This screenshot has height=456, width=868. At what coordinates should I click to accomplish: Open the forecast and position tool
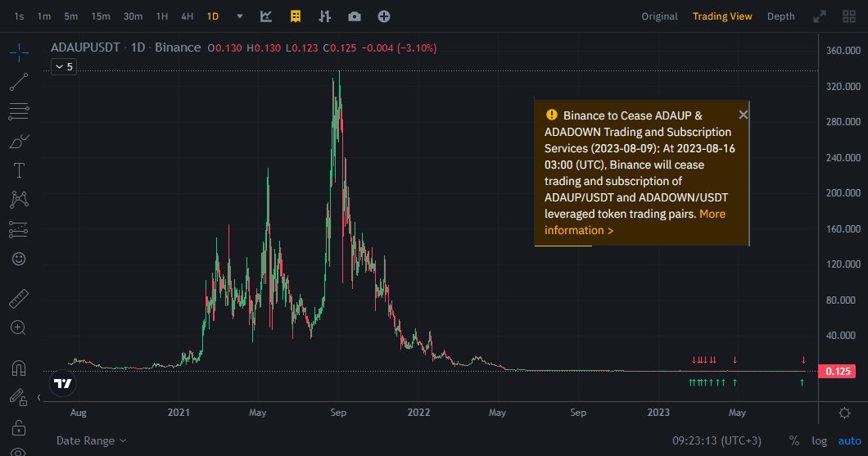19,229
